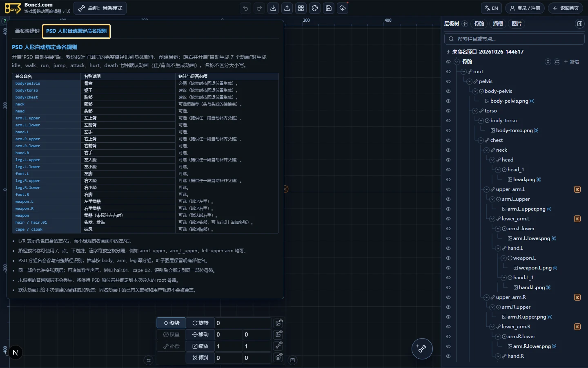
Task: Toggle visibility of the chest row
Action: [x=448, y=140]
